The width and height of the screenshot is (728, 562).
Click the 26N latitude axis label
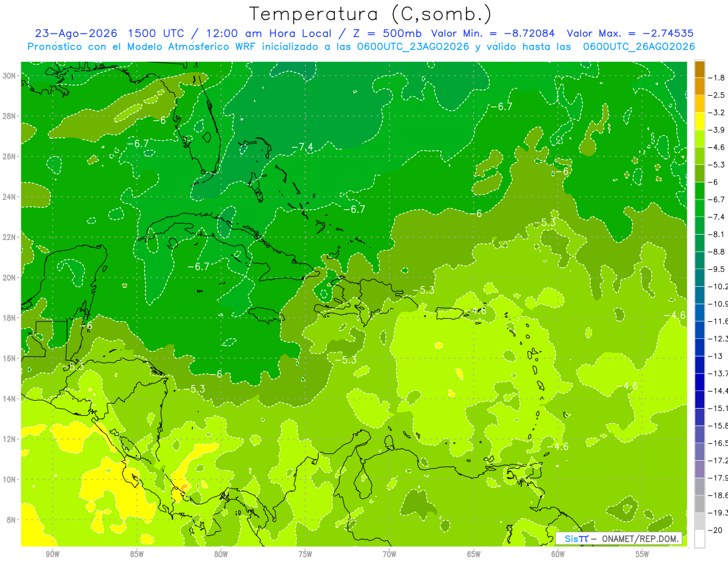(10, 156)
